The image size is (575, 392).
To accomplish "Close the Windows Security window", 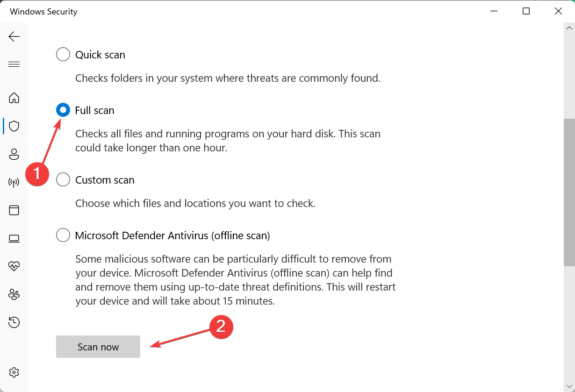I will [x=558, y=11].
